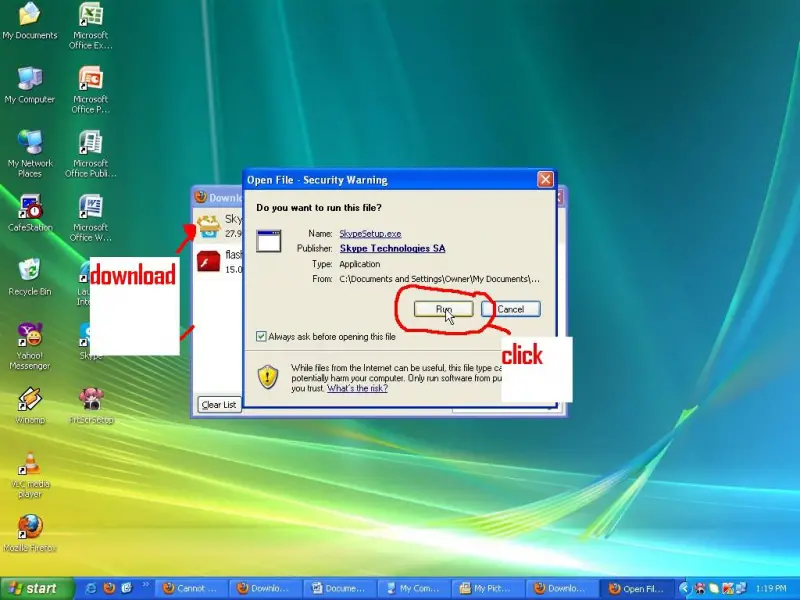Cancel the security warning dialog

click(511, 309)
